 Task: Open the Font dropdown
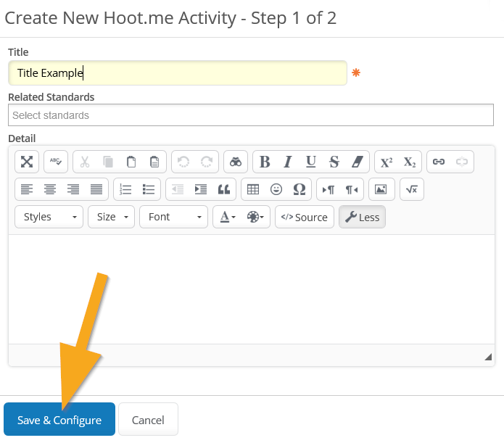coord(173,217)
